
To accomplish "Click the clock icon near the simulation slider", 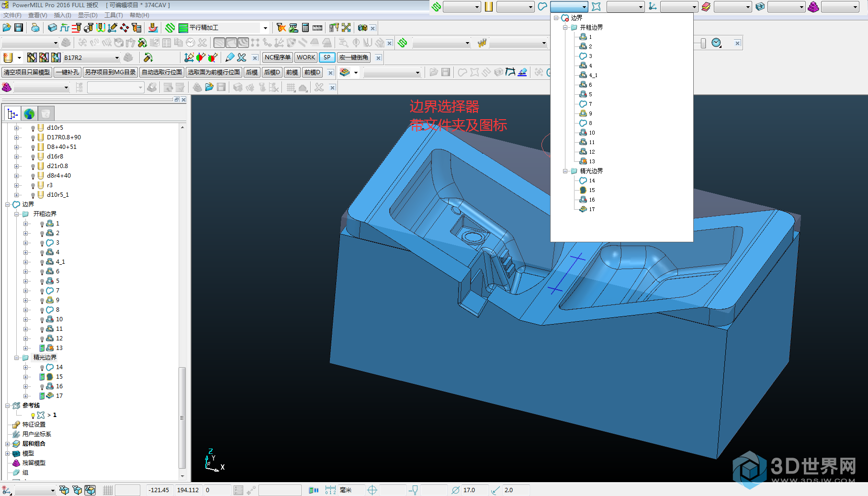I will click(716, 43).
